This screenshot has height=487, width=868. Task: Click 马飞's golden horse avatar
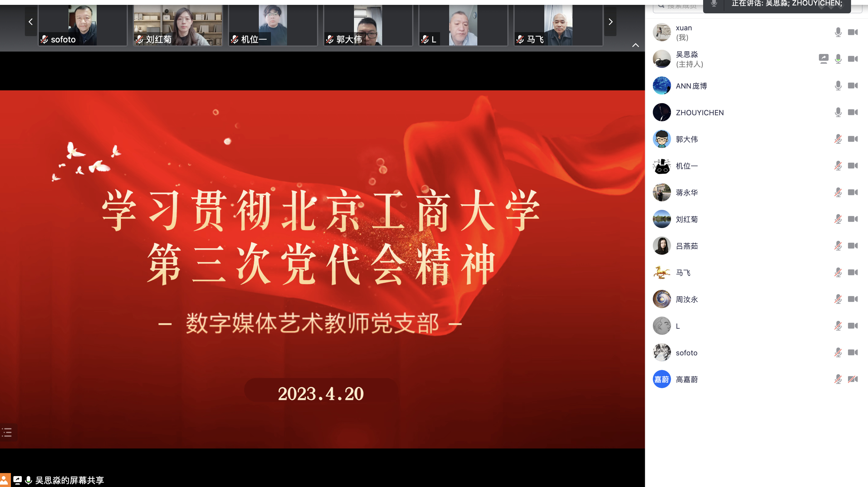tap(662, 272)
